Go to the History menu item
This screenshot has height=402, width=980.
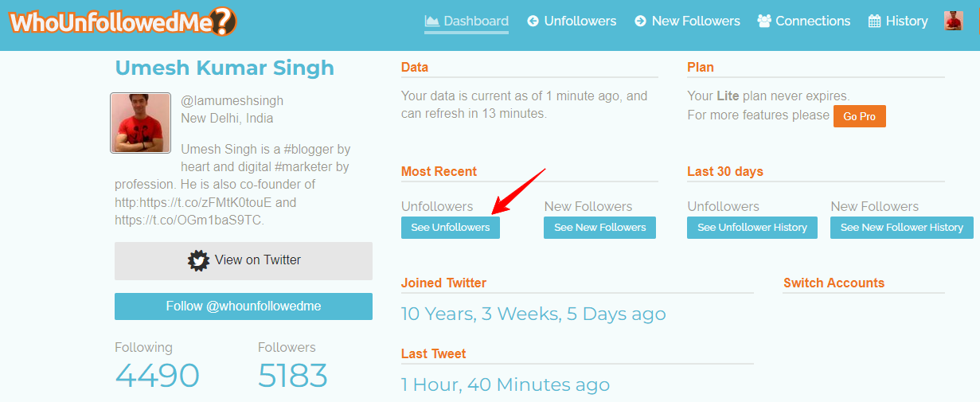(898, 21)
